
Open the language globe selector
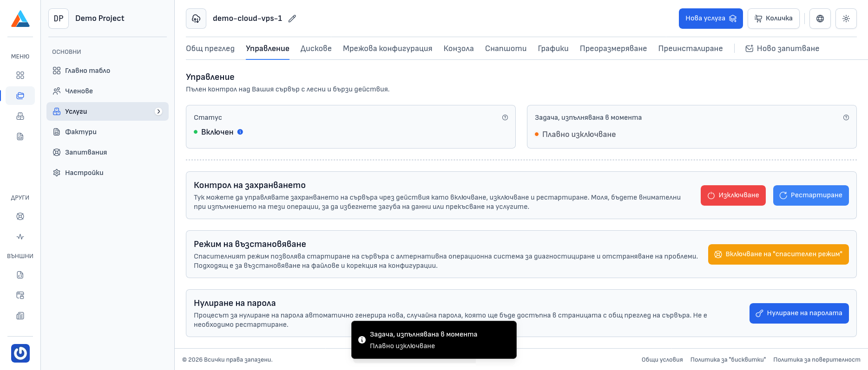pos(820,19)
